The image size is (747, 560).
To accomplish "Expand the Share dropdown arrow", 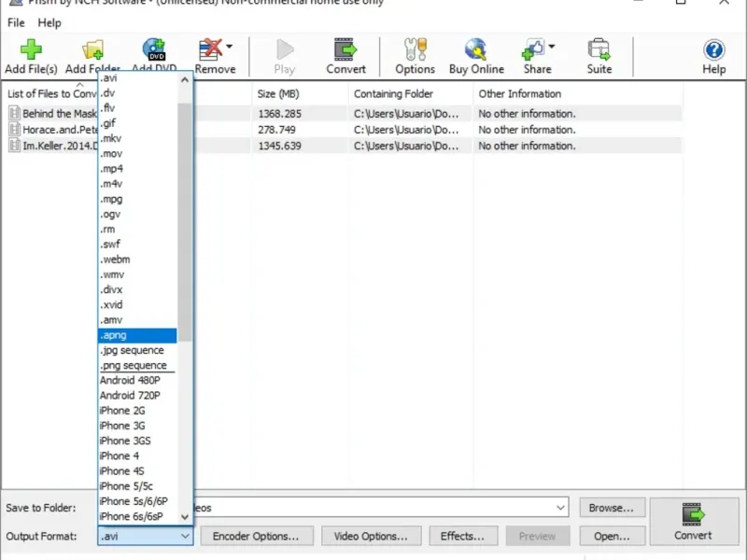I will (x=552, y=47).
